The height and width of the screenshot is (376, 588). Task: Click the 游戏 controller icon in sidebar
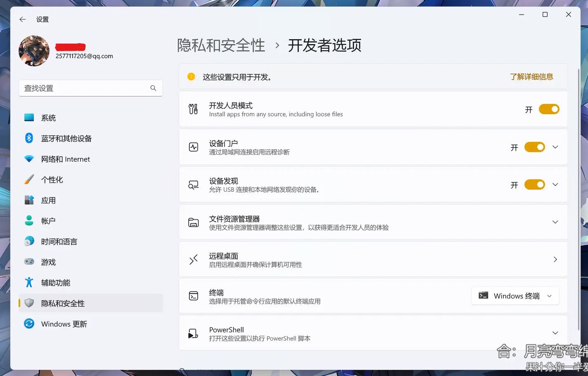pyautogui.click(x=29, y=262)
